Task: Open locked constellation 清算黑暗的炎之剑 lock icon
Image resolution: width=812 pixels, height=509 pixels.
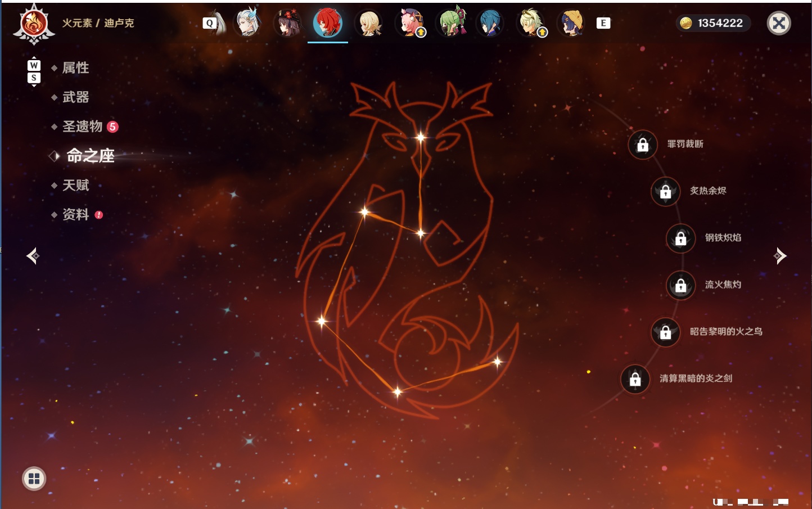Action: [635, 379]
